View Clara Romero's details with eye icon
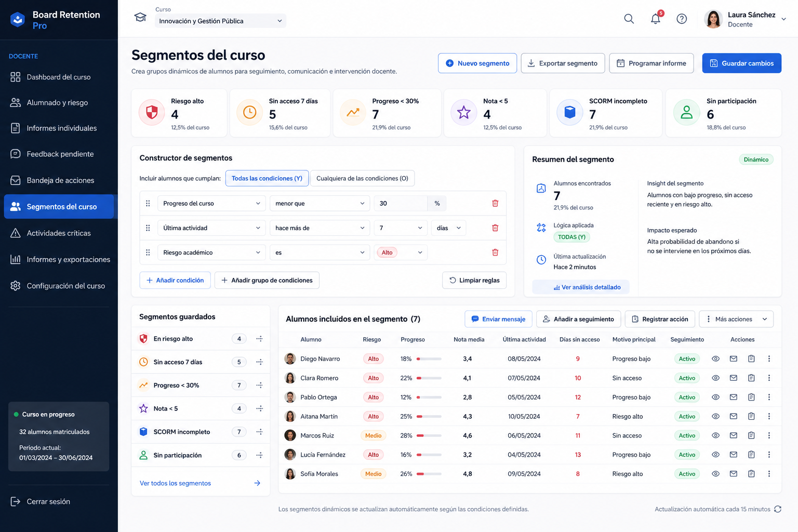This screenshot has width=798, height=532. coord(715,378)
